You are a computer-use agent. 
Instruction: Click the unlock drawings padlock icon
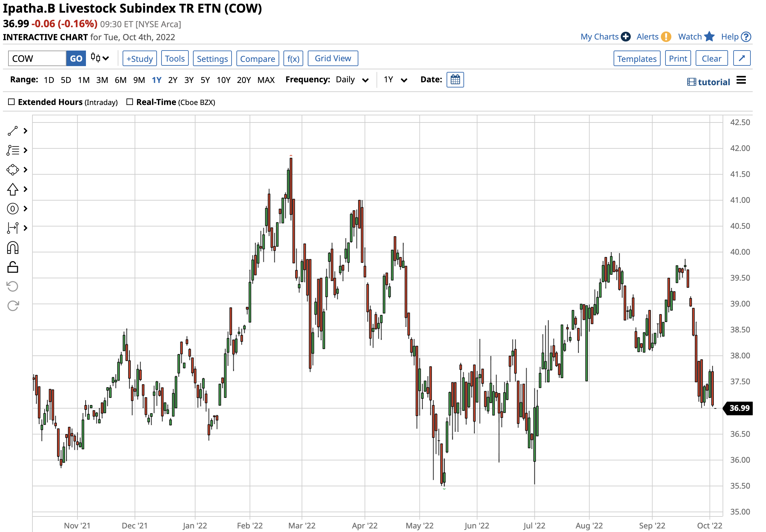(x=13, y=267)
